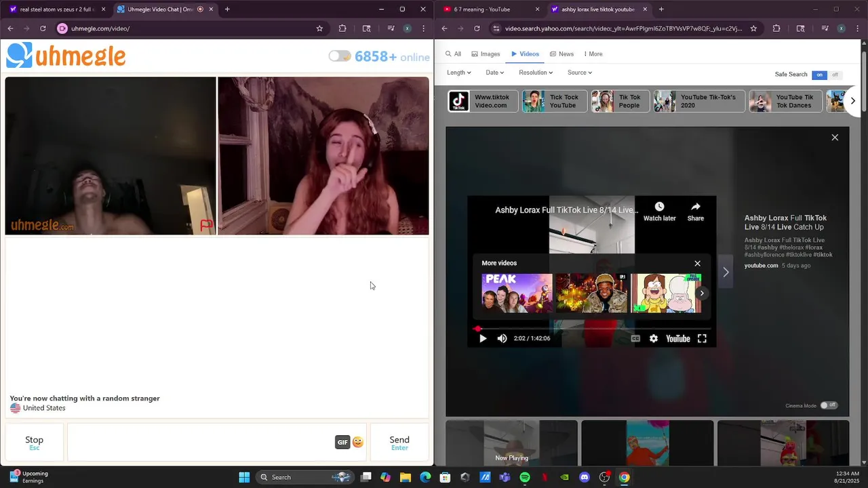
Task: Open extensions puzzle icon in Uhmegle window
Action: (x=342, y=28)
